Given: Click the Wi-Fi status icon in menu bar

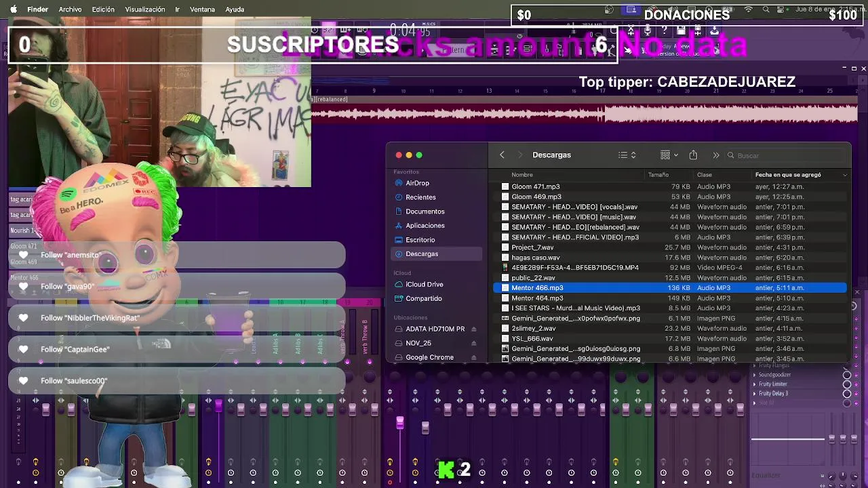Looking at the screenshot, I should coord(749,9).
